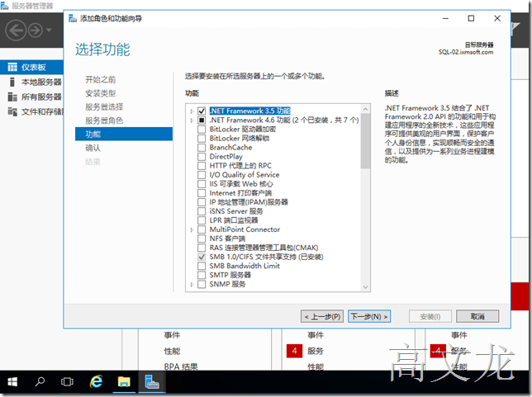
Task: Open File Explorer from taskbar
Action: click(x=124, y=382)
